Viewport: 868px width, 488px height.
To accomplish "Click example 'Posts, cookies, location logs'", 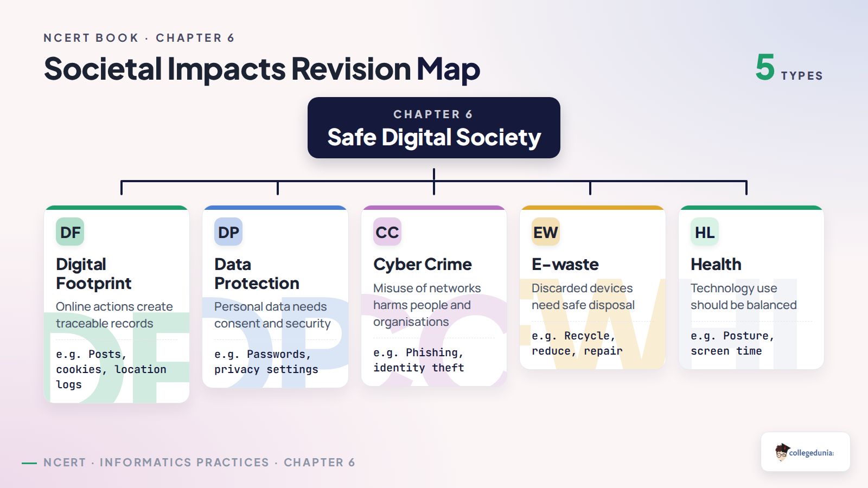I will click(x=111, y=369).
